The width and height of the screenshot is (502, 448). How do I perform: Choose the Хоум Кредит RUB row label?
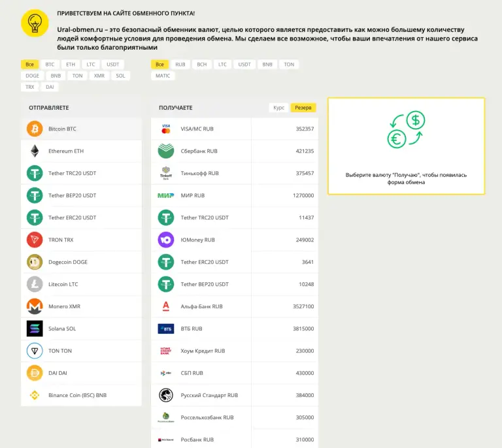coord(203,351)
